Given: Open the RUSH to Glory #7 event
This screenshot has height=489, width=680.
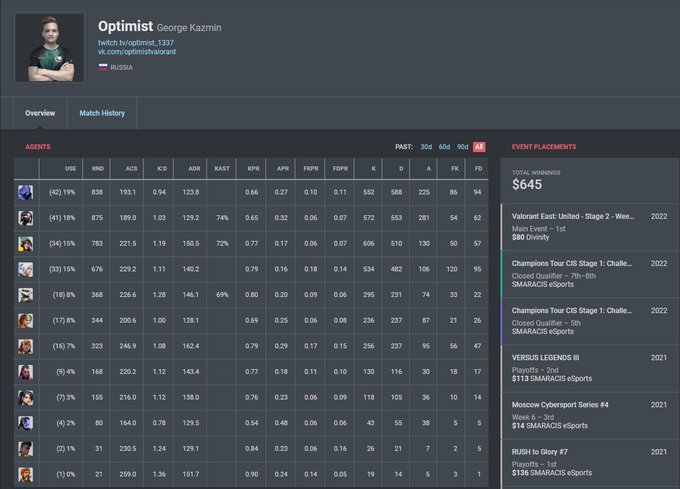Looking at the screenshot, I should pyautogui.click(x=590, y=463).
